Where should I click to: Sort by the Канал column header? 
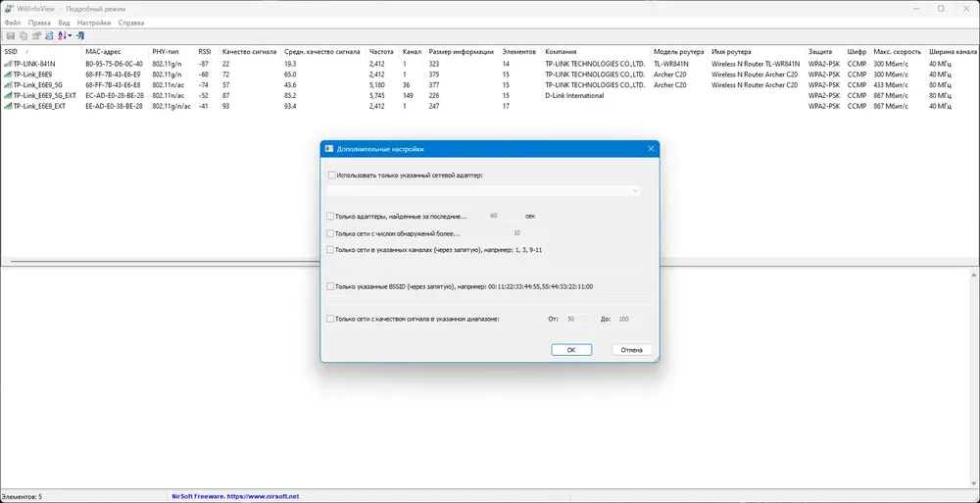click(413, 52)
